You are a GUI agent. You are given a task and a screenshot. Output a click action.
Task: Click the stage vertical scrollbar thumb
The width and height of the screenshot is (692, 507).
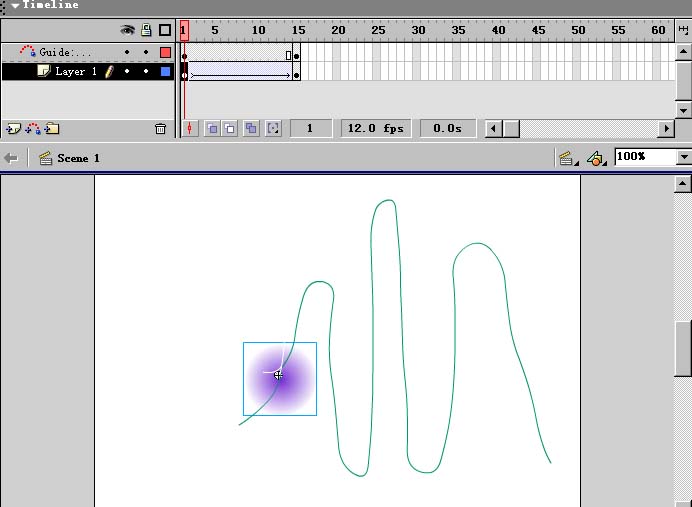point(683,349)
